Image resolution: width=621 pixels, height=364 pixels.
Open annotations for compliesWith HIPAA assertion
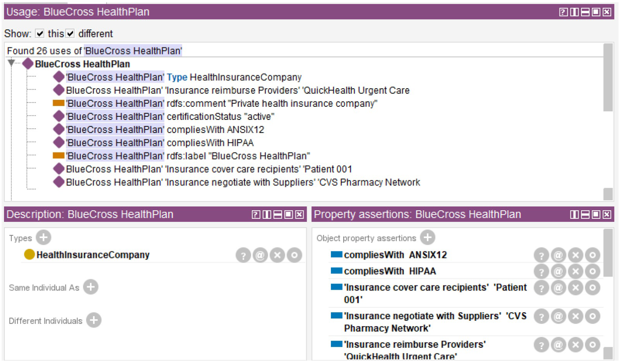(558, 272)
